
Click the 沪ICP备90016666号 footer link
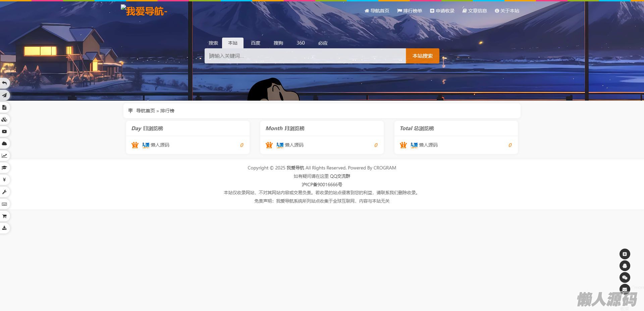tap(322, 185)
